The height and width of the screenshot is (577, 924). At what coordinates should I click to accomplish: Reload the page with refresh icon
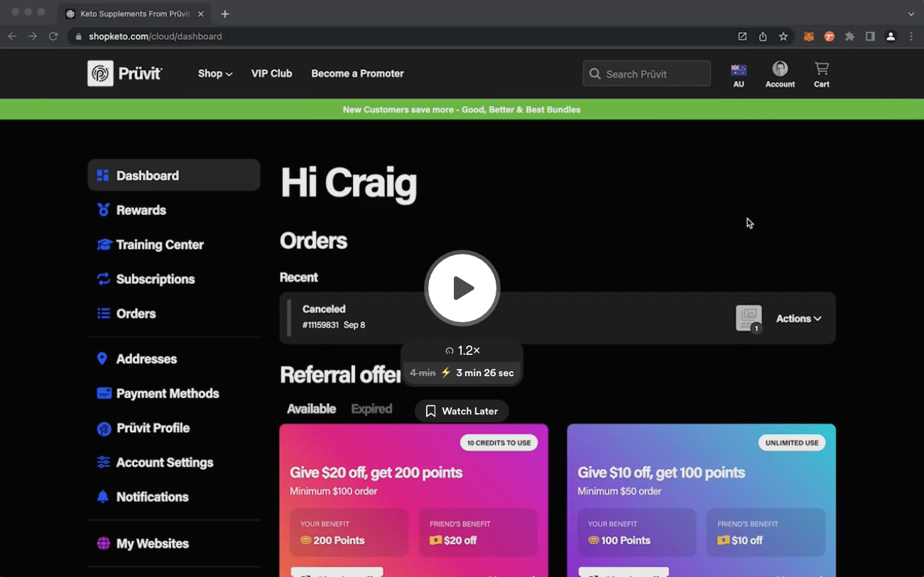pyautogui.click(x=53, y=36)
